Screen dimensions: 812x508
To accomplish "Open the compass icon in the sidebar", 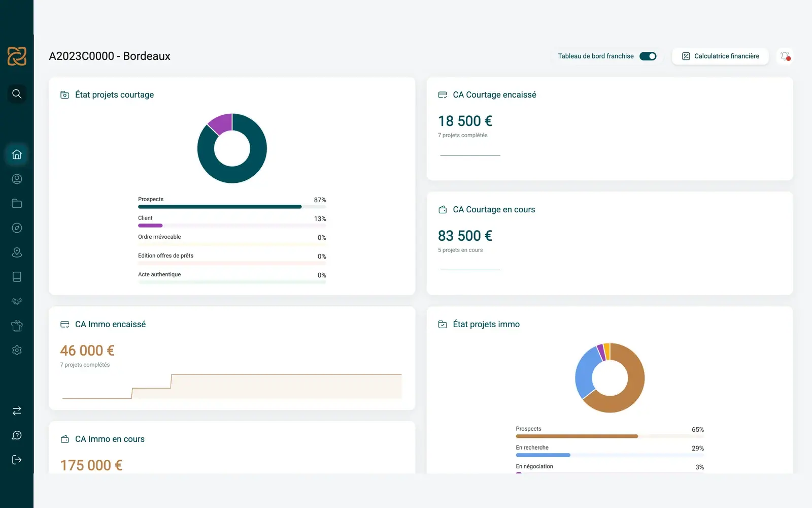I will pos(17,228).
